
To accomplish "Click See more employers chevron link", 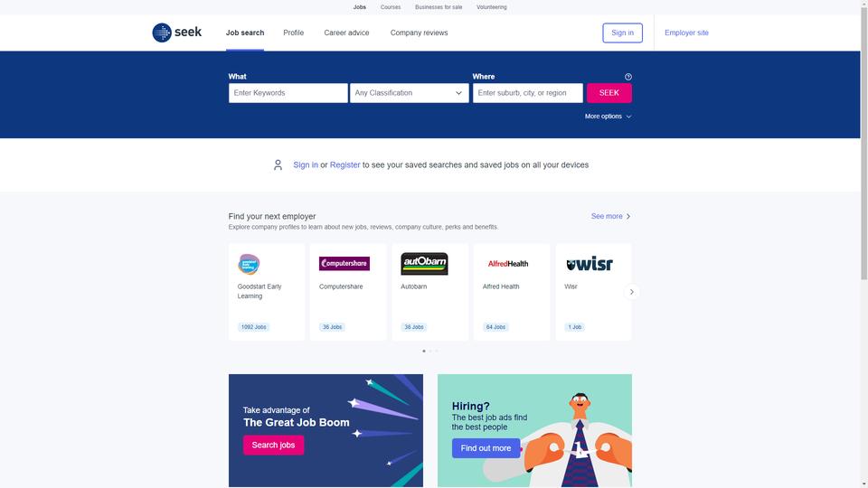I will [610, 216].
